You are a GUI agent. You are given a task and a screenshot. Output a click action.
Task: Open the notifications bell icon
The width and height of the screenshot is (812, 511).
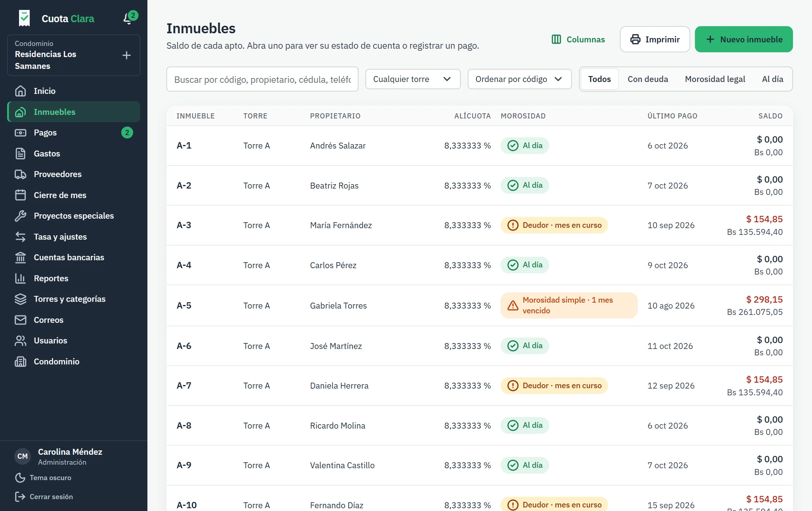click(x=128, y=18)
